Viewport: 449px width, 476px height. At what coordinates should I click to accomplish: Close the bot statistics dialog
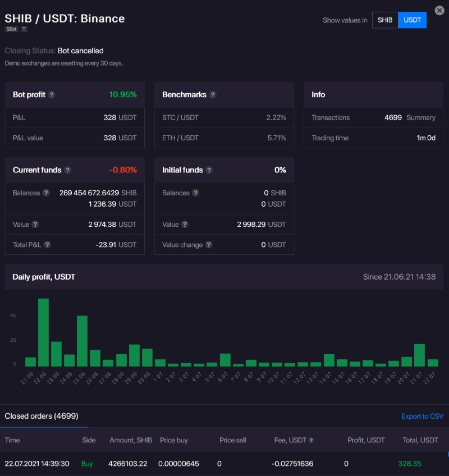click(x=439, y=11)
